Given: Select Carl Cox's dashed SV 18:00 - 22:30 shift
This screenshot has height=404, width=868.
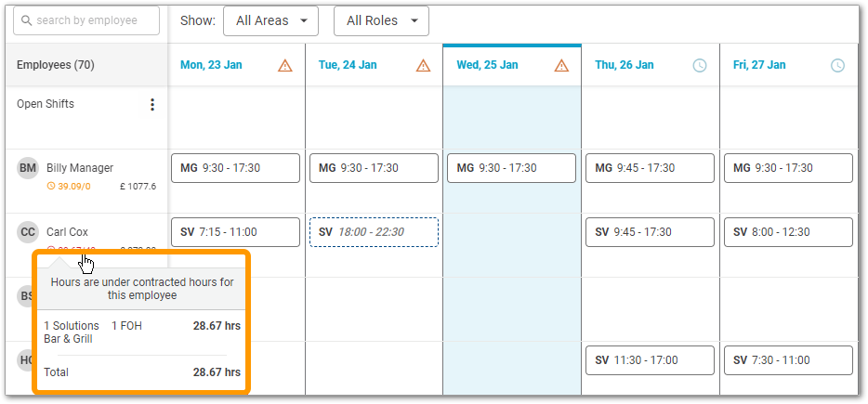Looking at the screenshot, I should 374,232.
